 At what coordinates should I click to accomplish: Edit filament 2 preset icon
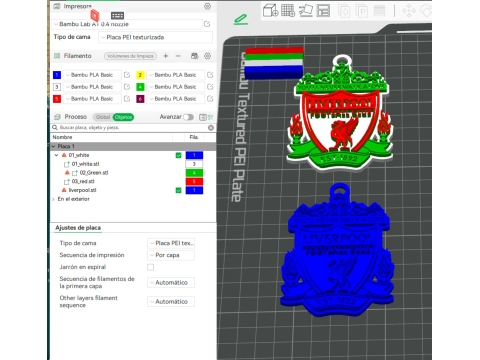[x=210, y=75]
